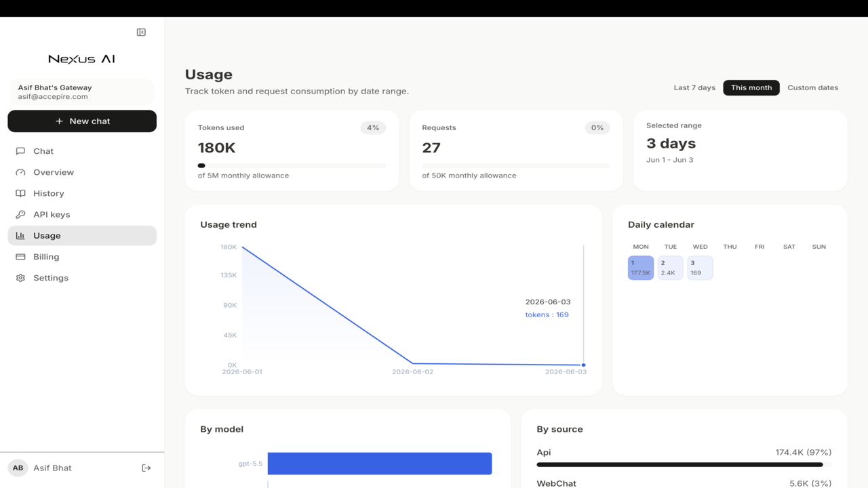The image size is (868, 488).
Task: Select the Last 7 days range
Action: 694,87
